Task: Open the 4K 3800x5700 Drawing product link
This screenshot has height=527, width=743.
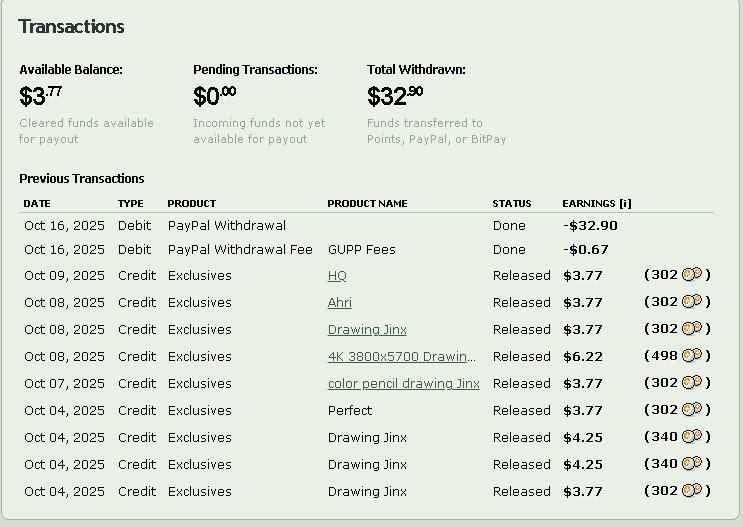Action: click(401, 357)
